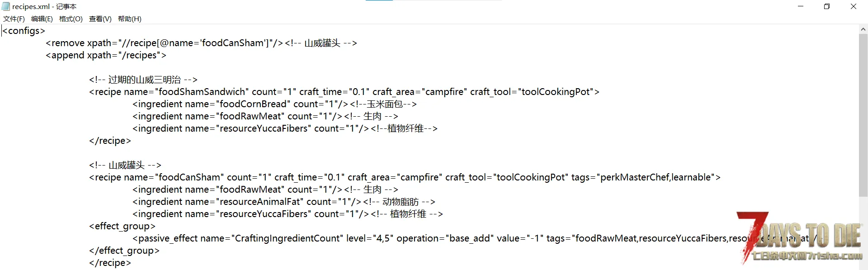Open the 编辑(E) menu
The height and width of the screenshot is (270, 868).
(42, 19)
